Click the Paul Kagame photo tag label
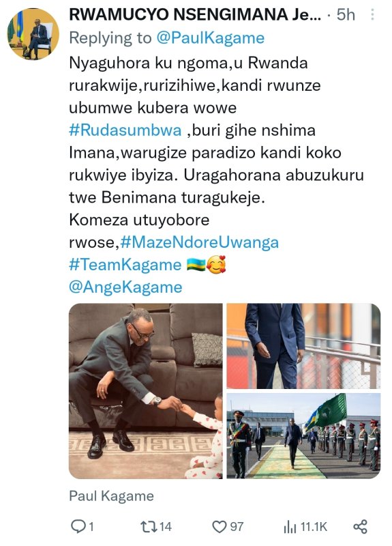The width and height of the screenshot is (392, 546). tap(111, 496)
